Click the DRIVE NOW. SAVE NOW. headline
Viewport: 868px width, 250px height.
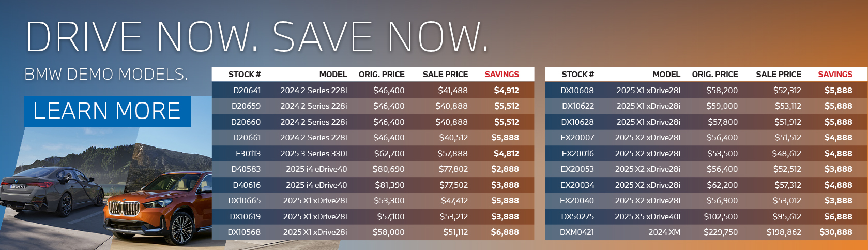click(257, 37)
